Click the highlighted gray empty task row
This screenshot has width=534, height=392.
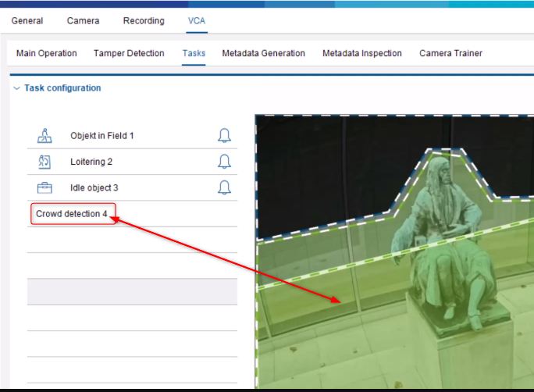coord(132,291)
